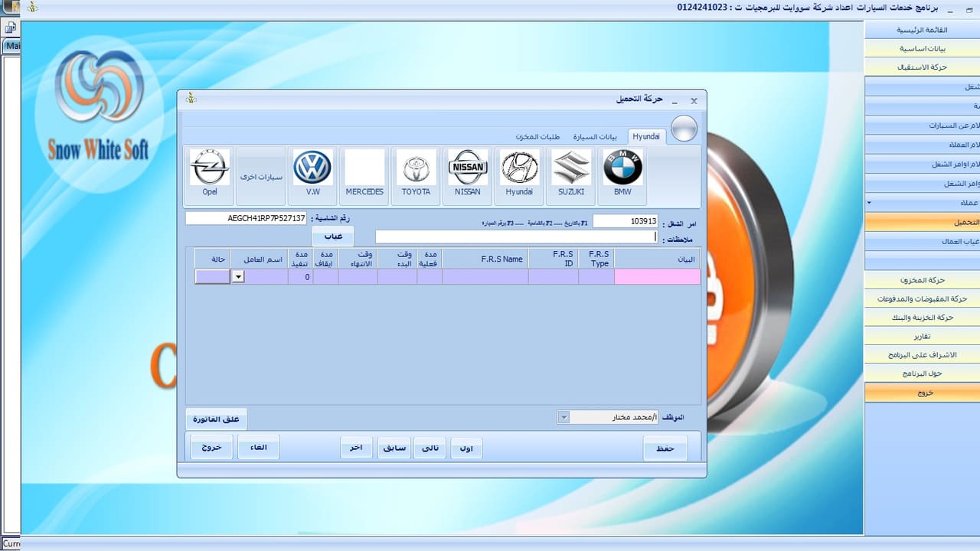
Task: Open the طلبات المخزن tab
Action: pyautogui.click(x=537, y=136)
